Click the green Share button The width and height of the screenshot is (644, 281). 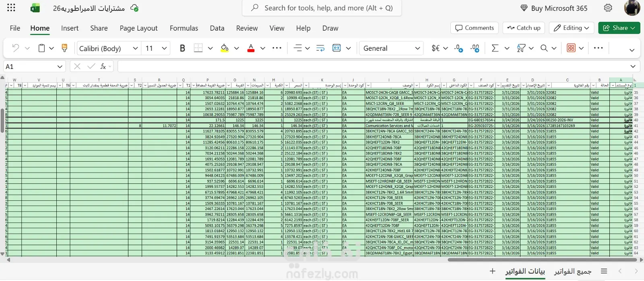point(619,28)
